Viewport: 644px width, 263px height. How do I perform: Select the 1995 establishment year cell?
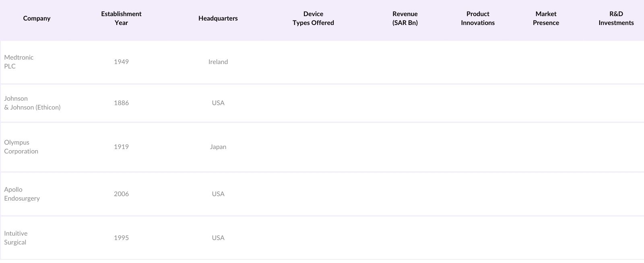pos(121,238)
